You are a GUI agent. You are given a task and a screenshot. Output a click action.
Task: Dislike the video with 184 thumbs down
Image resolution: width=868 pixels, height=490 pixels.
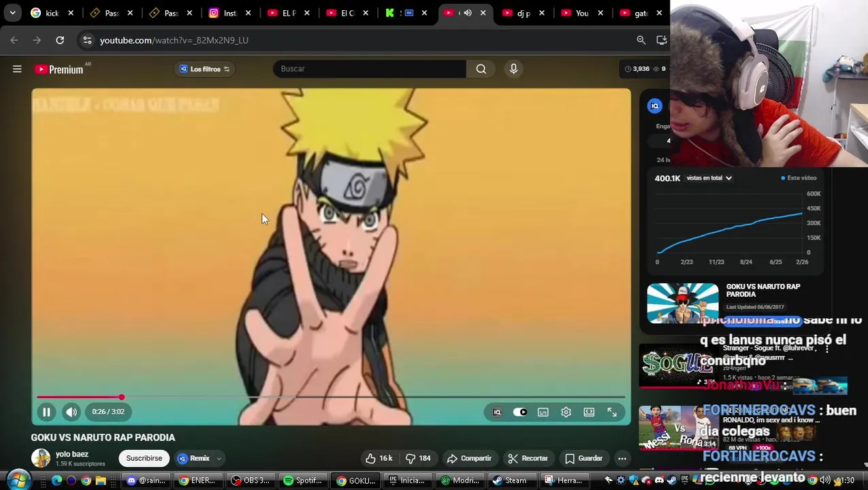click(418, 458)
